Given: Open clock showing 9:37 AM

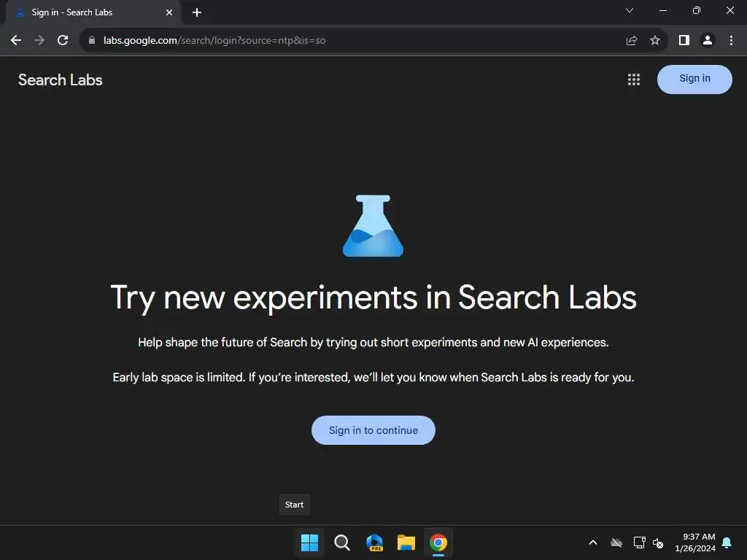Looking at the screenshot, I should point(695,542).
